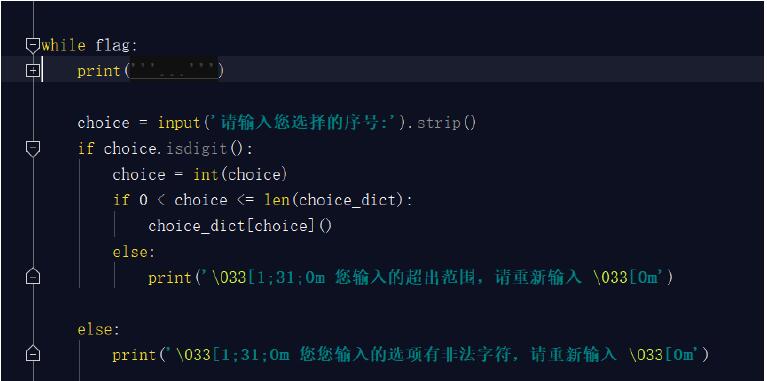
Task: Click the choice_dict[choice]() call line
Action: pos(240,226)
